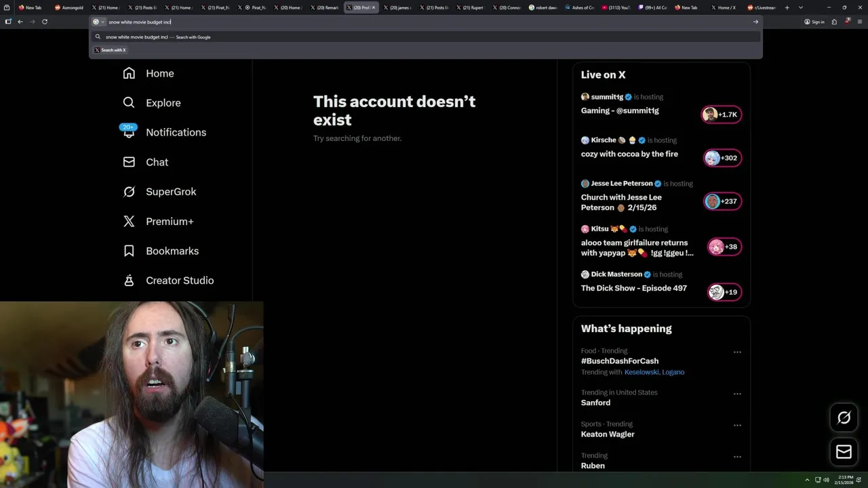868x488 pixels.
Task: Open SuperGrok in the sidebar
Action: (159, 192)
